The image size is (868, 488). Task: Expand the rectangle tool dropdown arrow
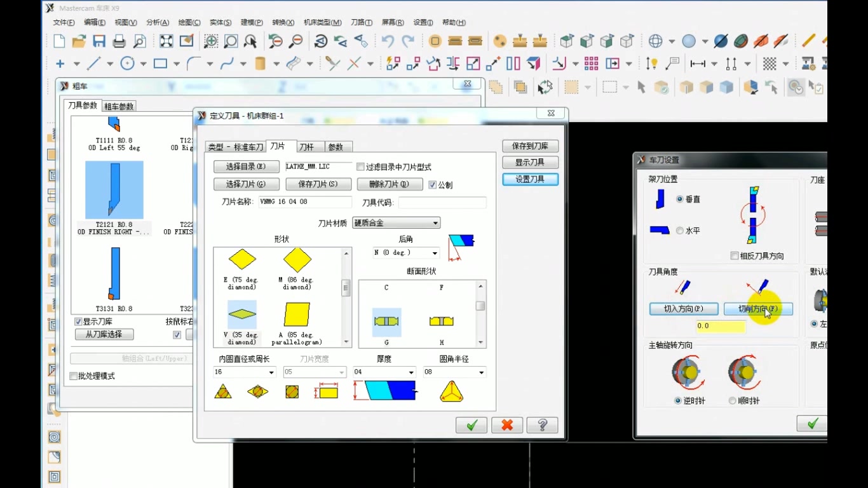click(x=177, y=64)
